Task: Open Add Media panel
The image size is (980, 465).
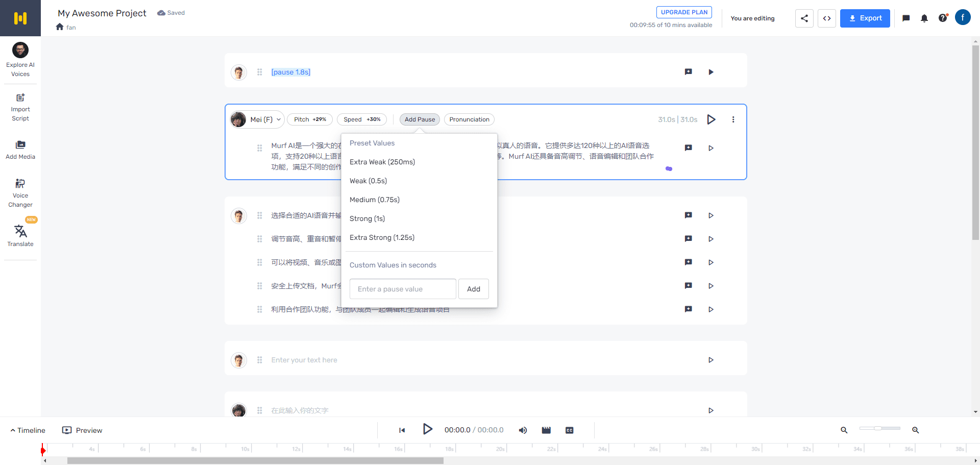Action: 20,150
